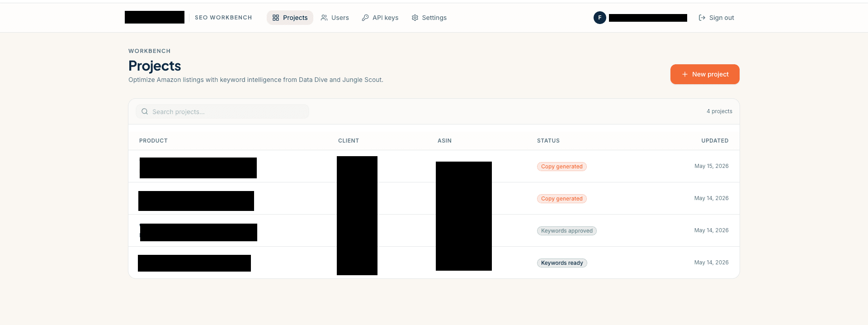Click the Sign out link text
The height and width of the screenshot is (325, 868).
point(722,18)
